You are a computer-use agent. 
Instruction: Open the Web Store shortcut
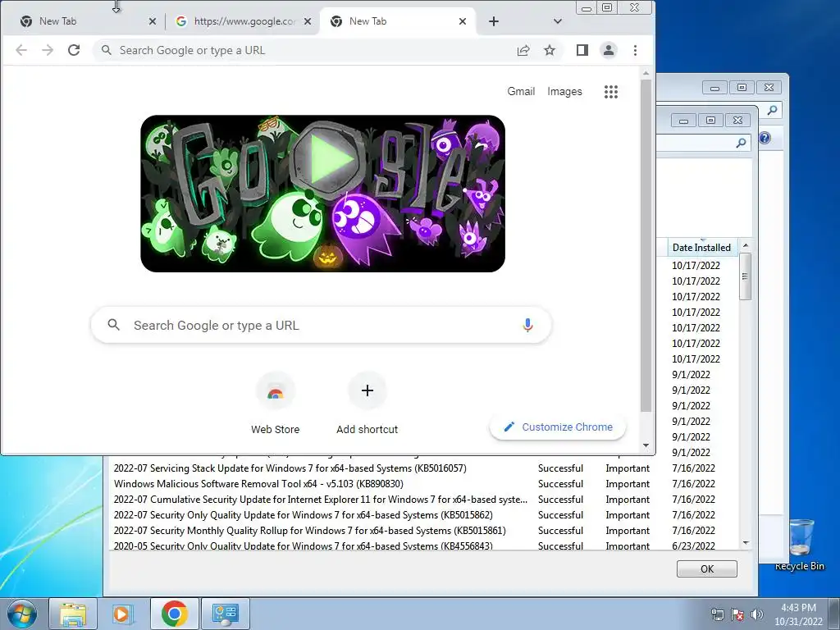pyautogui.click(x=276, y=404)
